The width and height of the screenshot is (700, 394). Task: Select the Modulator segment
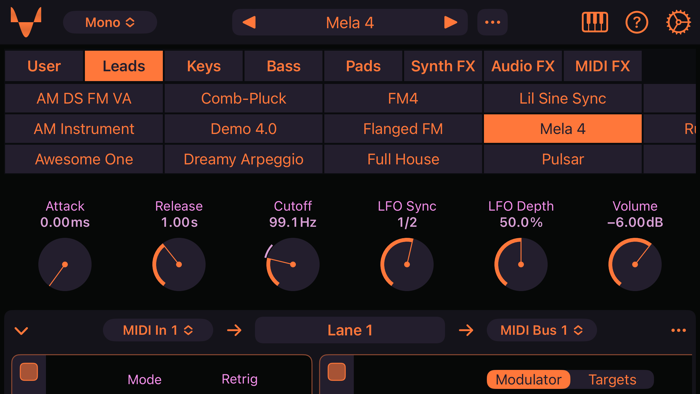click(x=528, y=379)
